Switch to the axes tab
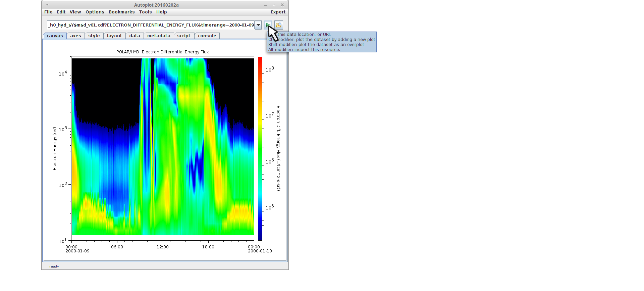This screenshot has height=291, width=644. pos(75,36)
